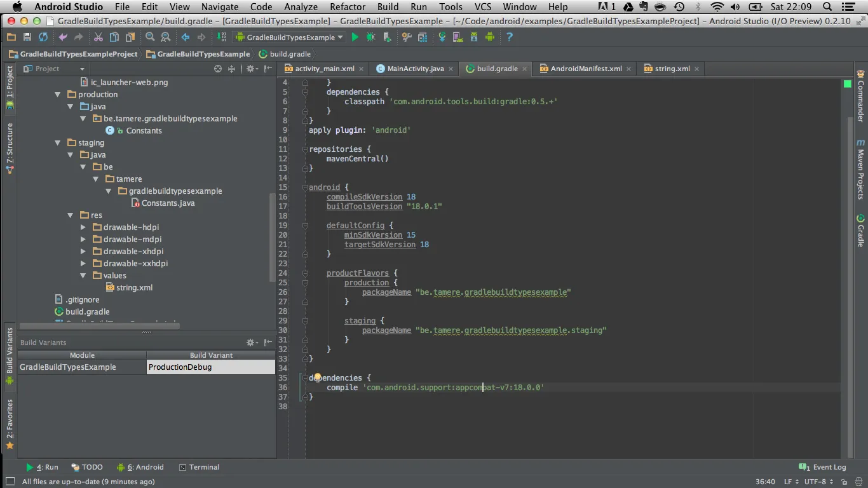Click the Copy icon in toolbar

[114, 37]
